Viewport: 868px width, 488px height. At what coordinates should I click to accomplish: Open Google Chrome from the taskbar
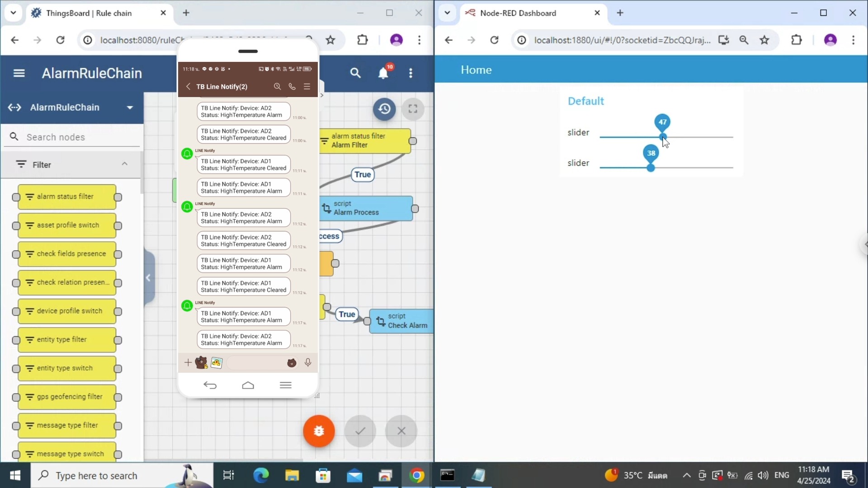coord(416,475)
